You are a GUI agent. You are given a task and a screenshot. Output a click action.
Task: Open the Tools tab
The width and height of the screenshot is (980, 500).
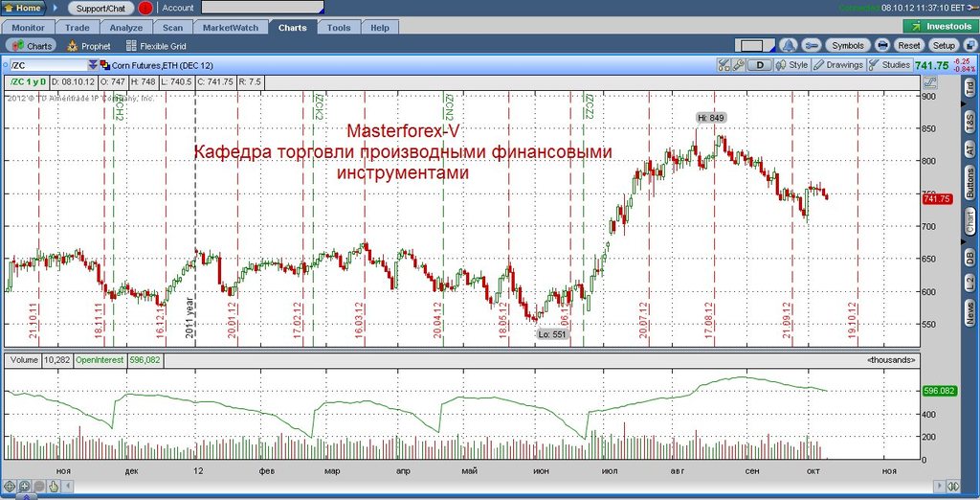click(339, 28)
